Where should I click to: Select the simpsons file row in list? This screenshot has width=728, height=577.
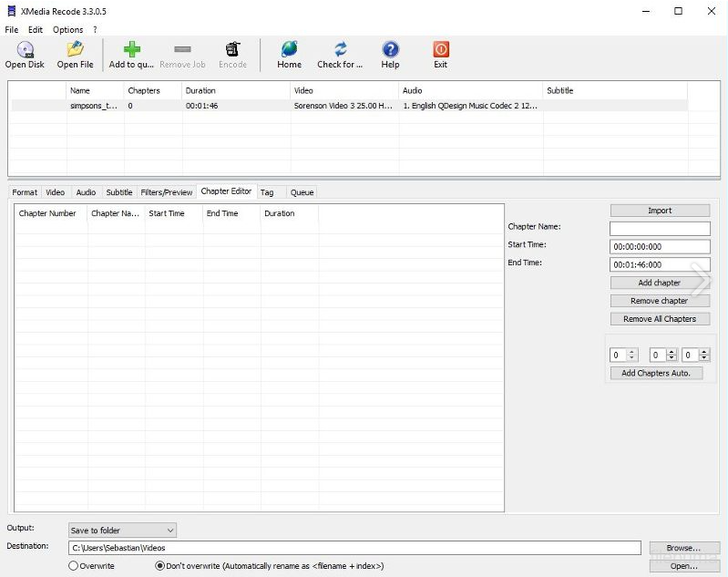273,106
